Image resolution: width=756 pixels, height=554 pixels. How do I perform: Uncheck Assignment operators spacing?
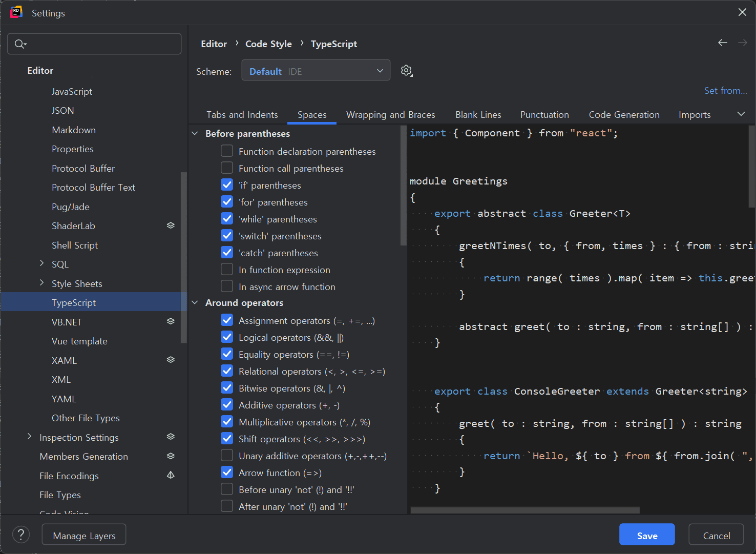click(x=227, y=320)
